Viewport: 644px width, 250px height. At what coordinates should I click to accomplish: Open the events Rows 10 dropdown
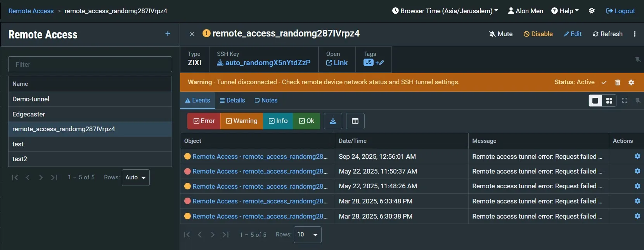(308, 234)
